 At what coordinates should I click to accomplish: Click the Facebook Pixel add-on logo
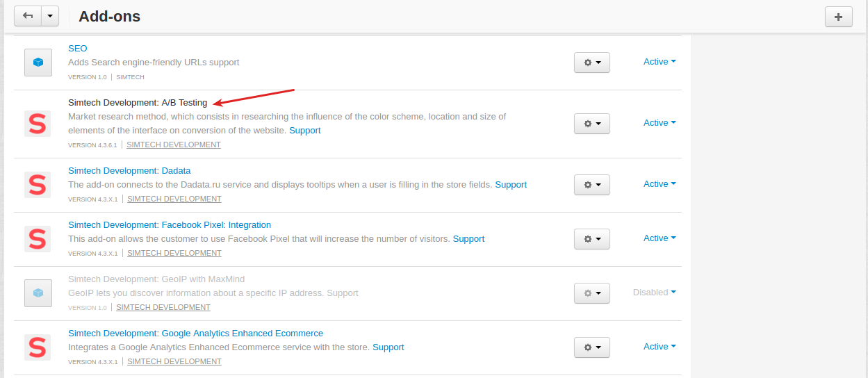point(38,239)
